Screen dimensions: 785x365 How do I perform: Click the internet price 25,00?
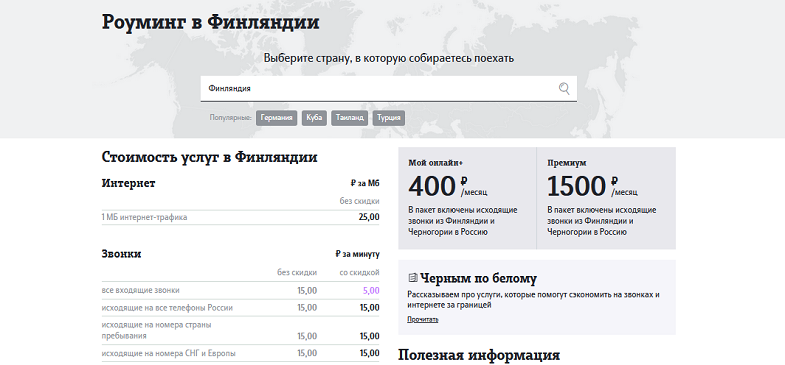pyautogui.click(x=369, y=217)
